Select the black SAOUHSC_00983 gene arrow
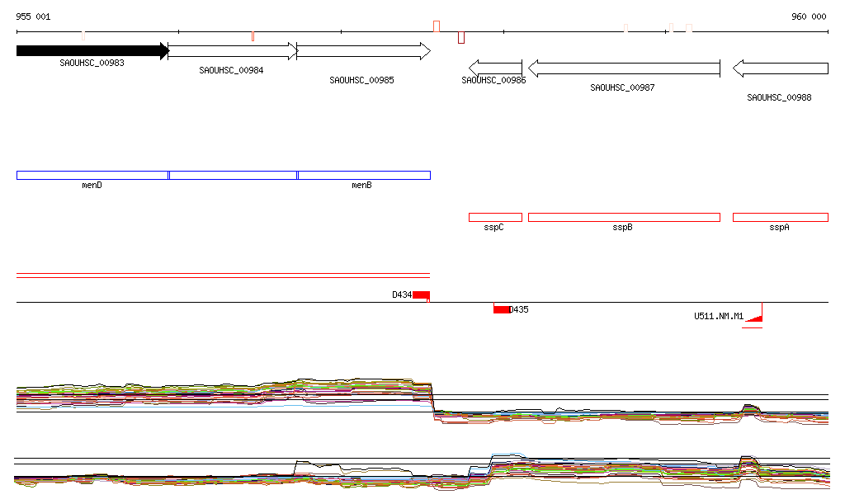 pyautogui.click(x=92, y=51)
